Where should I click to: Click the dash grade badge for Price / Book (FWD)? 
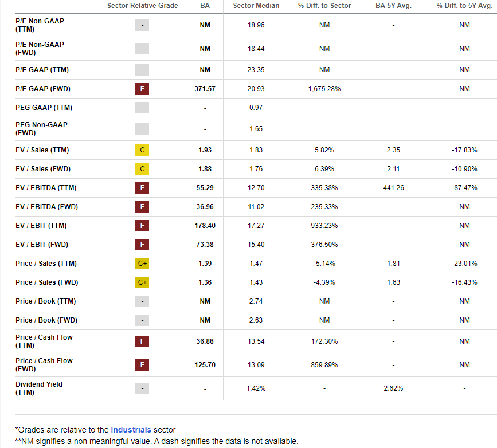point(142,320)
